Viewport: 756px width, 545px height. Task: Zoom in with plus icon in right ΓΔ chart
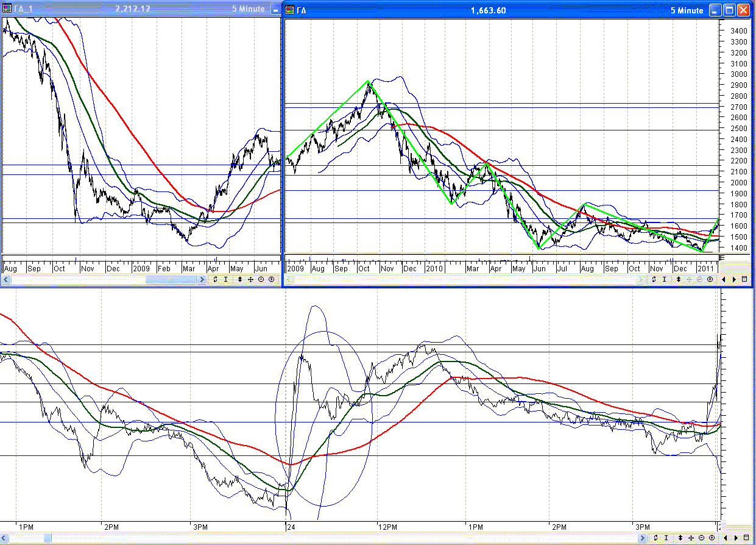click(x=710, y=279)
